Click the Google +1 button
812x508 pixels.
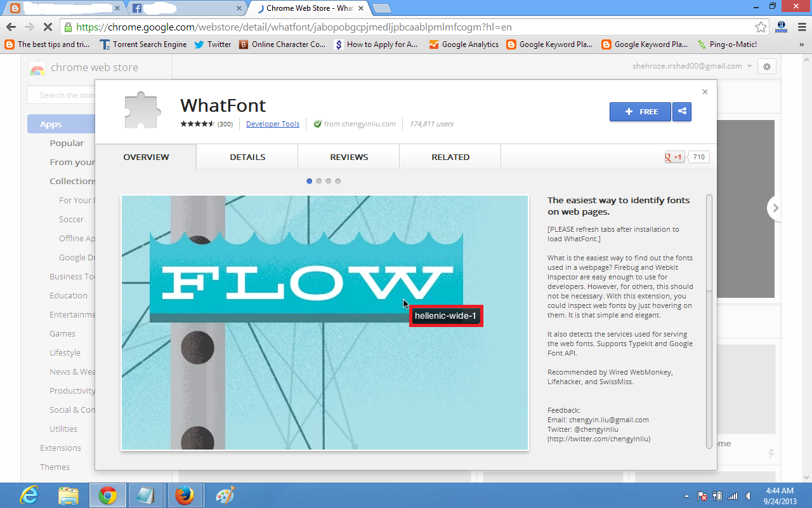pos(674,157)
